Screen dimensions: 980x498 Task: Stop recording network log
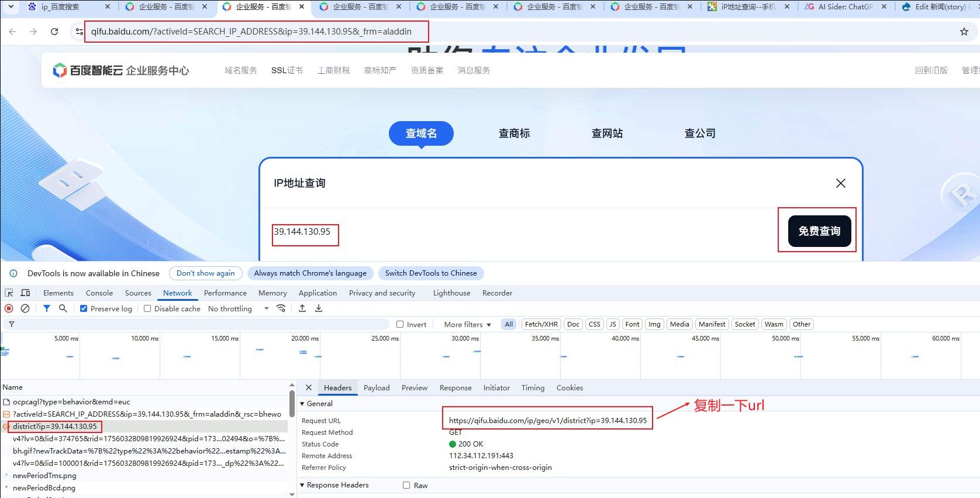(x=9, y=308)
